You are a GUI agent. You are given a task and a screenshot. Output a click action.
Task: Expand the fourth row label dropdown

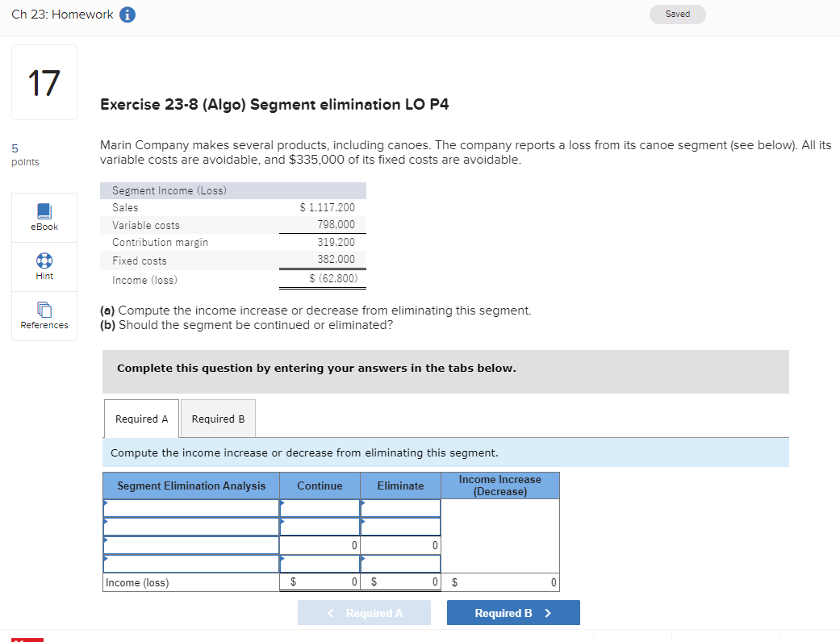tap(190, 563)
